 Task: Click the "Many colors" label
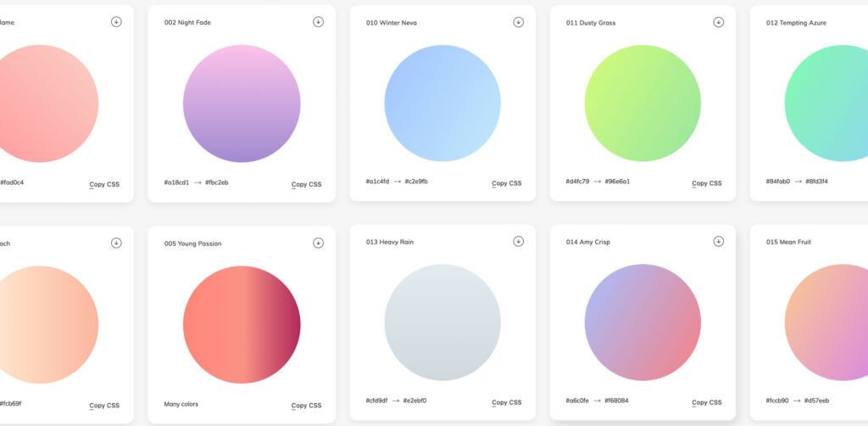click(181, 404)
